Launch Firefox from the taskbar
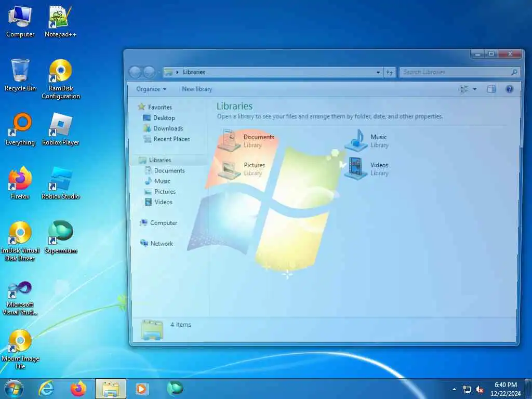Image resolution: width=532 pixels, height=399 pixels. (78, 389)
